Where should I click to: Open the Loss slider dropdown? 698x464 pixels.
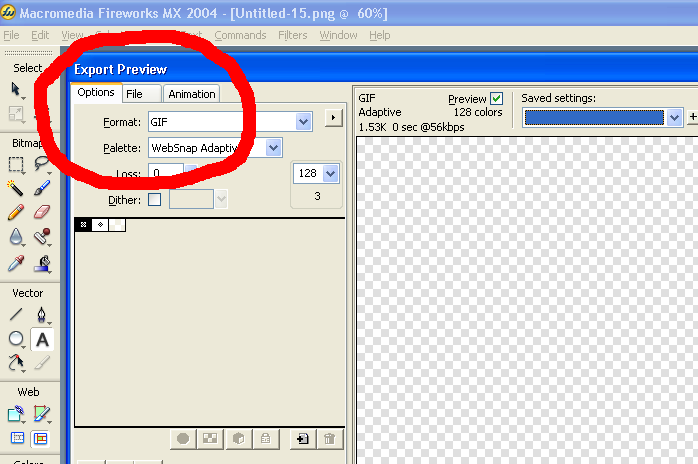tap(191, 171)
